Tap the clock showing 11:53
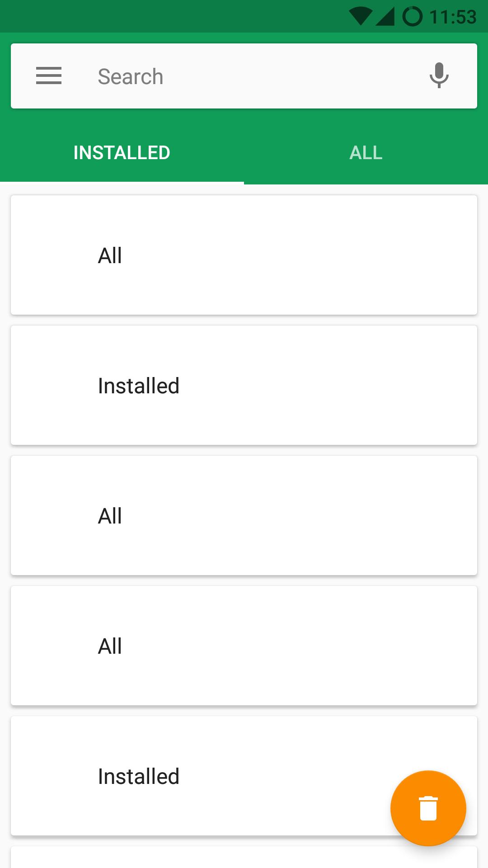Viewport: 488px width, 868px height. point(452,15)
